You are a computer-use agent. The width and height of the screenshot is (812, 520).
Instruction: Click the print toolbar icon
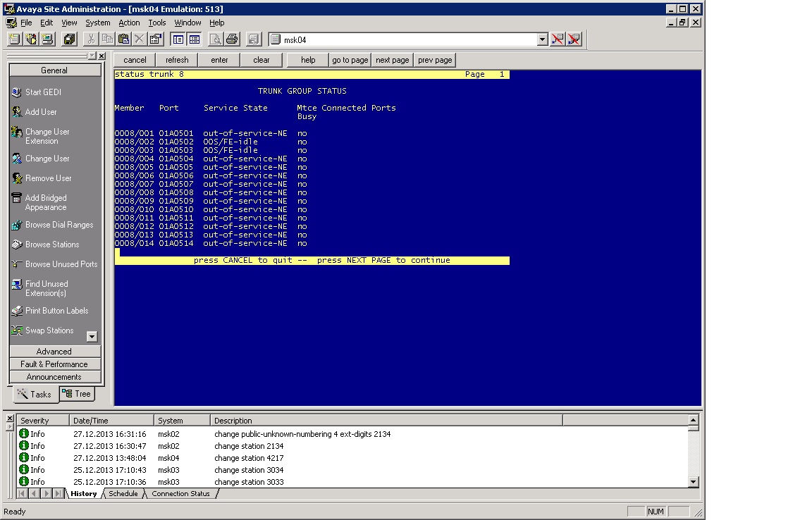[x=232, y=39]
